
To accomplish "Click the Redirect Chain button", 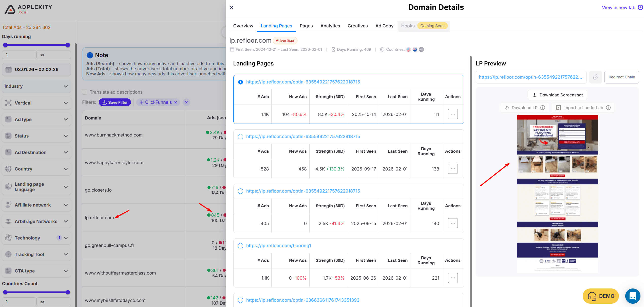I will [621, 77].
